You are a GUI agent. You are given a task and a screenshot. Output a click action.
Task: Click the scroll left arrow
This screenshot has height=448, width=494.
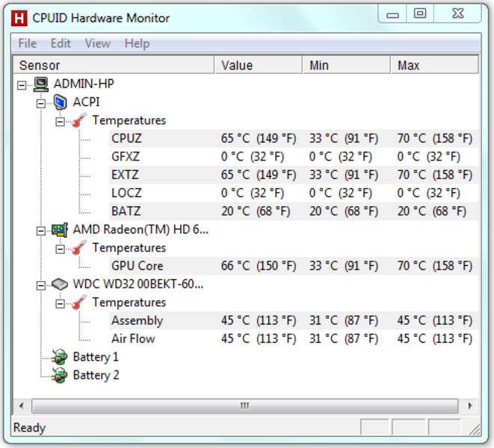tap(22, 405)
